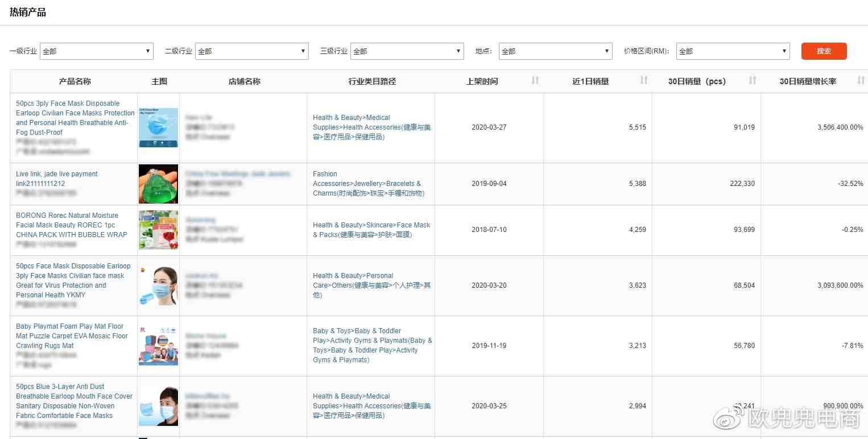
Task: Open the 地点 location dropdown
Action: (x=555, y=51)
